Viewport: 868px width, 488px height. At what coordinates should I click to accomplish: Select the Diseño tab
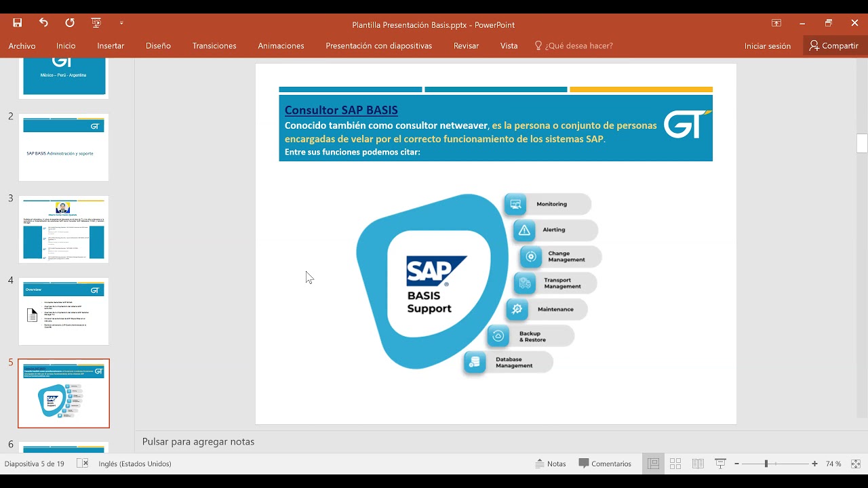click(158, 46)
